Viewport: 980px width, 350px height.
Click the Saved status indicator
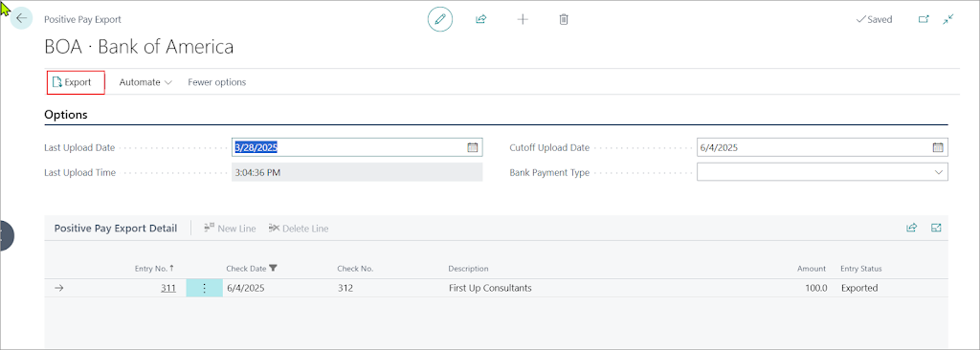click(x=874, y=19)
